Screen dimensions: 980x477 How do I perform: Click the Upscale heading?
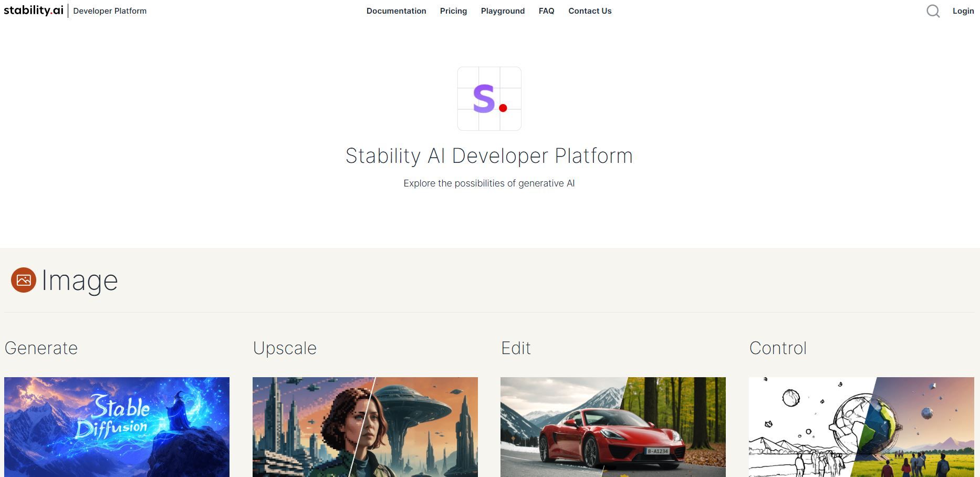pos(285,348)
